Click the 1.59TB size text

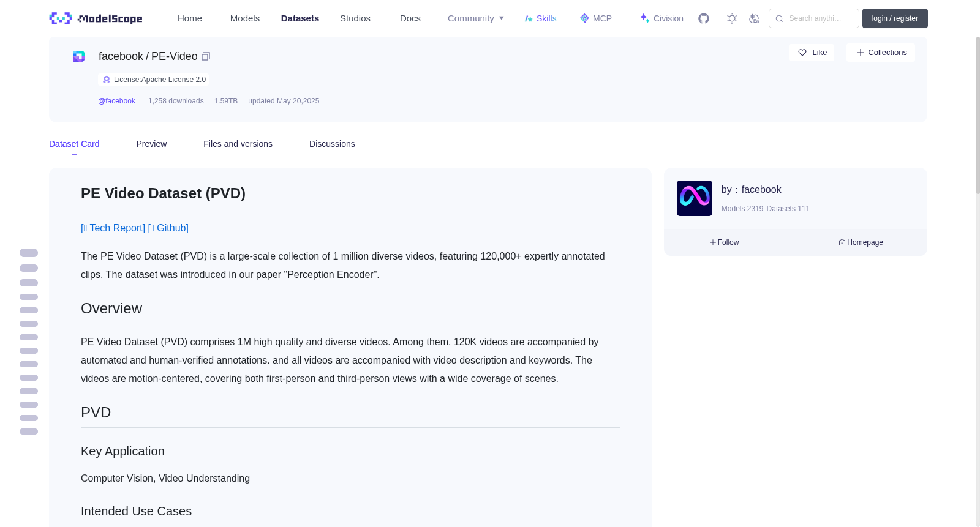(x=226, y=101)
